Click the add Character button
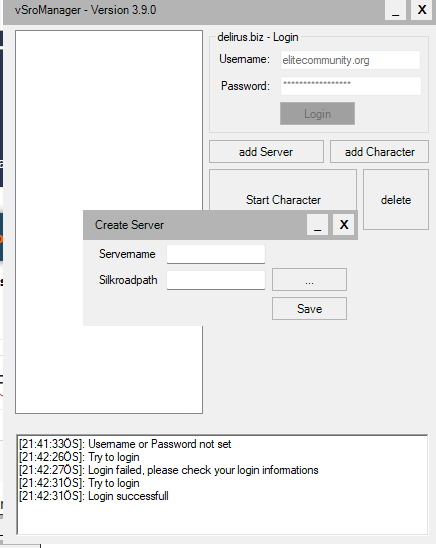 click(379, 152)
